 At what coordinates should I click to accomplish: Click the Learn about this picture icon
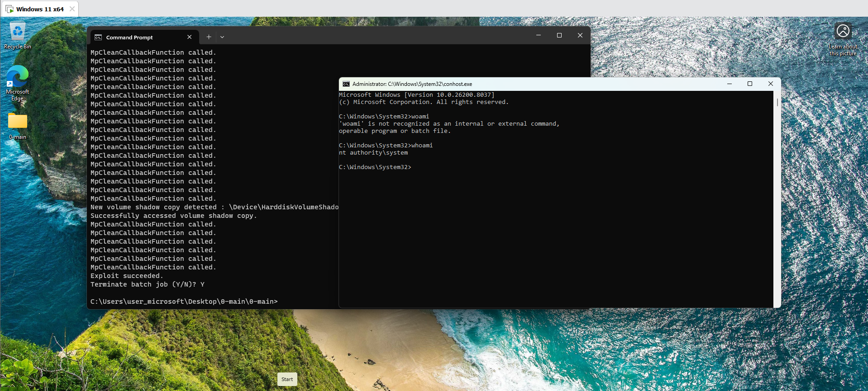(x=843, y=39)
